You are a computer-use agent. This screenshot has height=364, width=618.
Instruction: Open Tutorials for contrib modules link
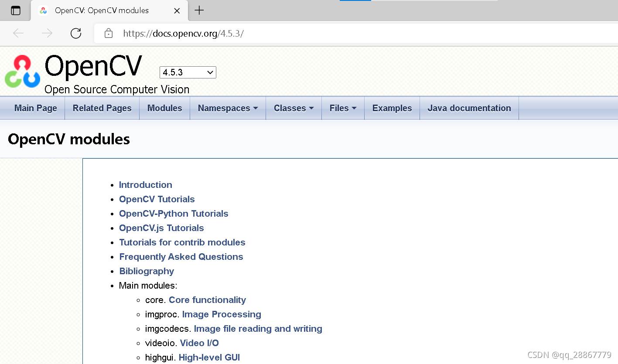(x=182, y=242)
